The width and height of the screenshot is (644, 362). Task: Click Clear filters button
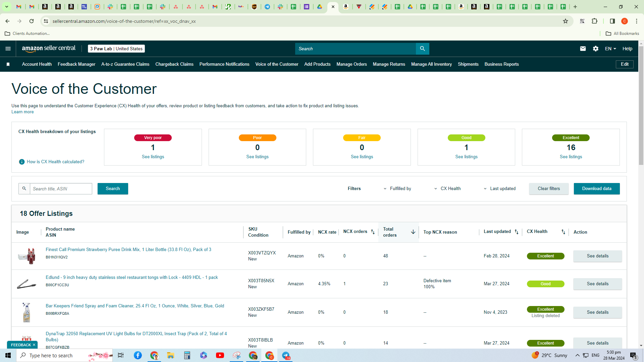click(549, 189)
